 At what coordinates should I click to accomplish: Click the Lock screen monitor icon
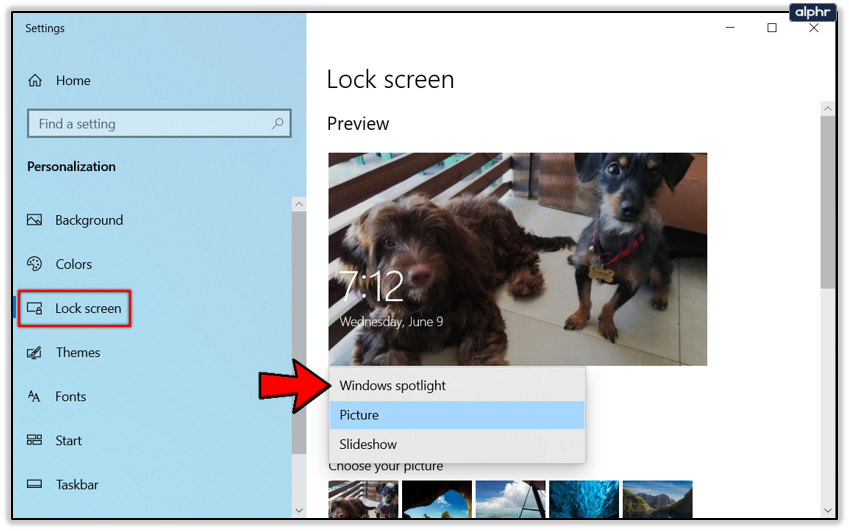35,308
